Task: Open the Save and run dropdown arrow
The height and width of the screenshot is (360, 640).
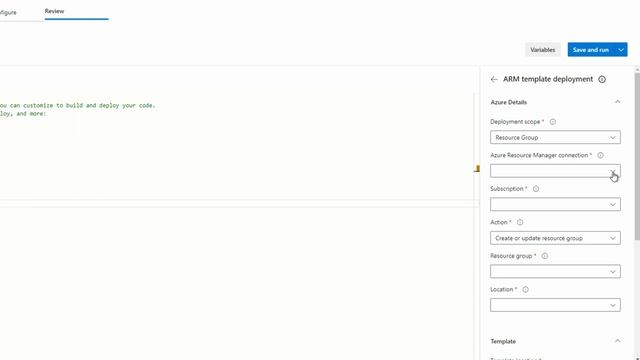Action: tap(621, 50)
